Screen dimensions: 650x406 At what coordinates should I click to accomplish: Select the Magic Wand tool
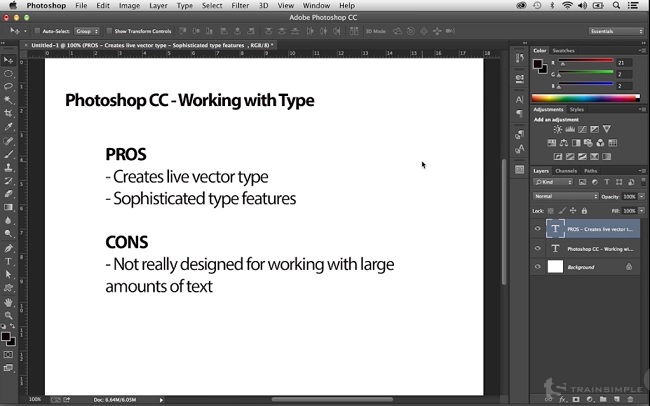pyautogui.click(x=8, y=100)
